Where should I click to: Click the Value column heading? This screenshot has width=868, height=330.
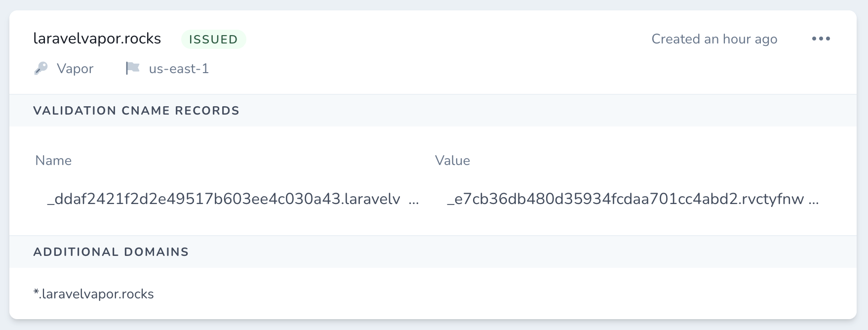coord(452,161)
